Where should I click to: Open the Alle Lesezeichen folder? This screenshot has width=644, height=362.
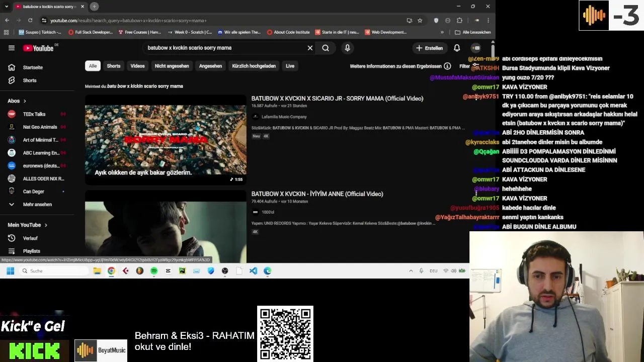(473, 32)
